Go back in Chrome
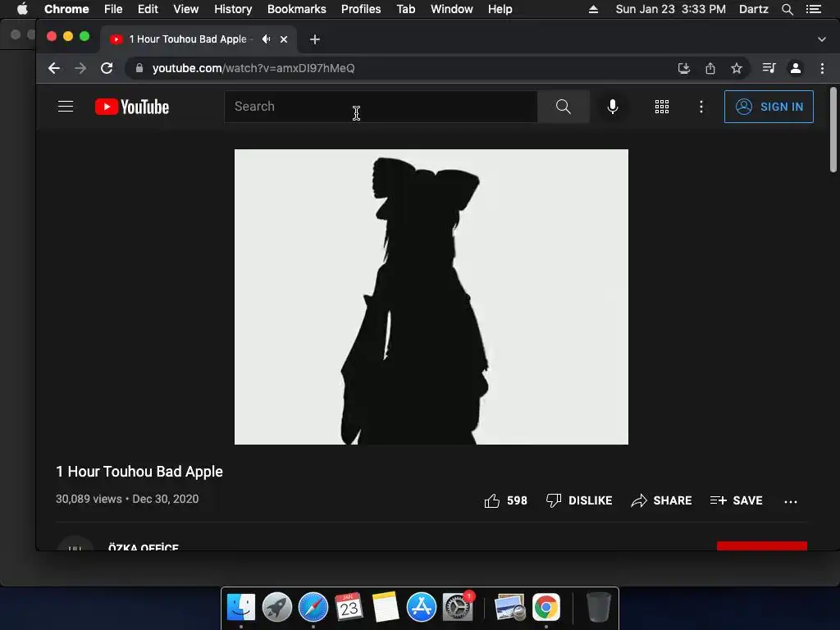 [x=54, y=68]
